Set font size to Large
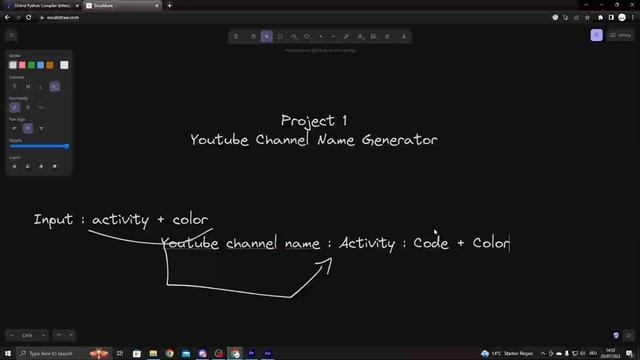This screenshot has width=640, height=360. 41,87
